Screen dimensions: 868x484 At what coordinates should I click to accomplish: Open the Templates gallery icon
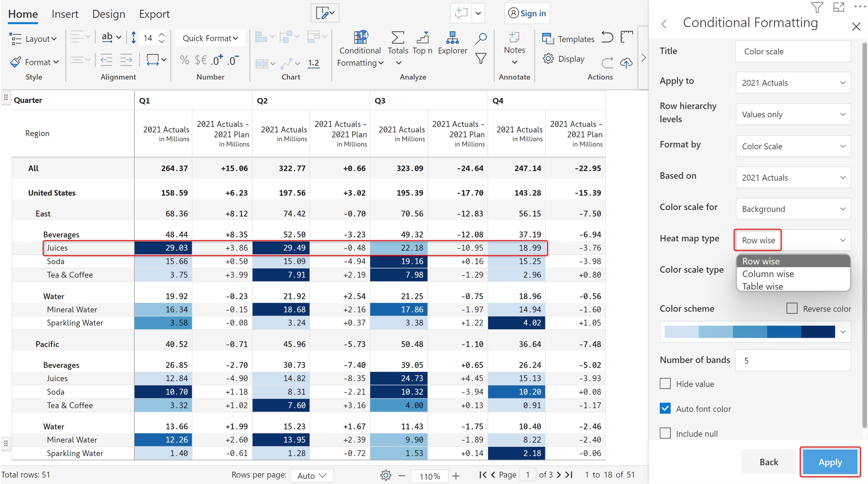click(x=548, y=38)
